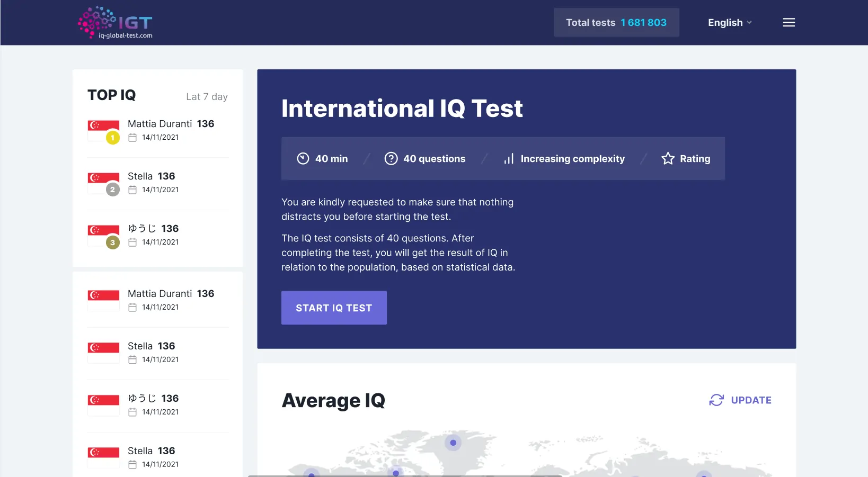Click the calendar icon under top-ranked Mattia Duranti
The width and height of the screenshot is (868, 477).
pos(132,138)
